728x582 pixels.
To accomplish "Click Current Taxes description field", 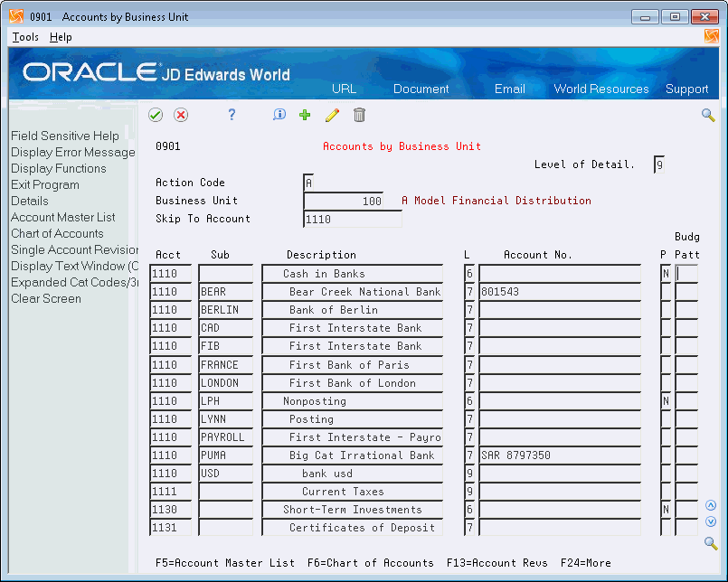I will (352, 492).
